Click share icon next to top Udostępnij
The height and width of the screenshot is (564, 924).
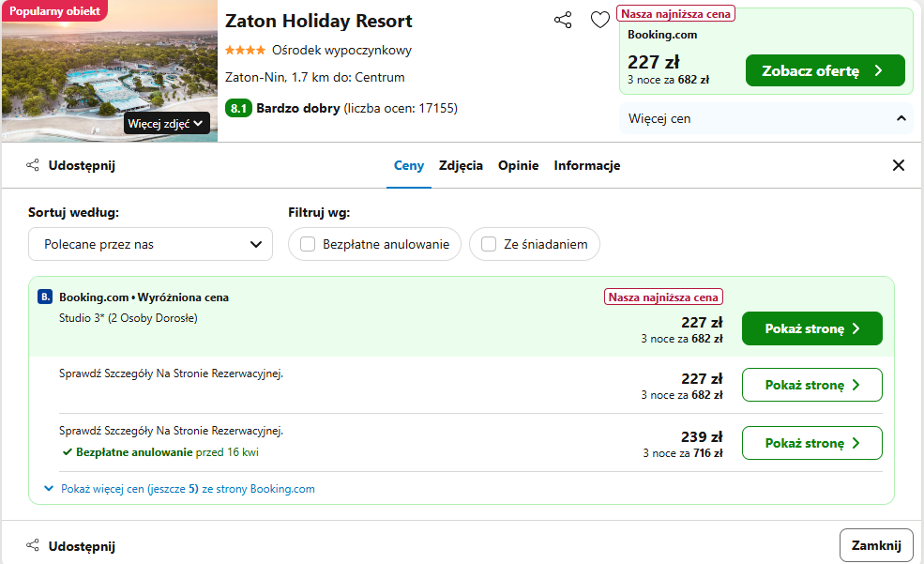33,165
